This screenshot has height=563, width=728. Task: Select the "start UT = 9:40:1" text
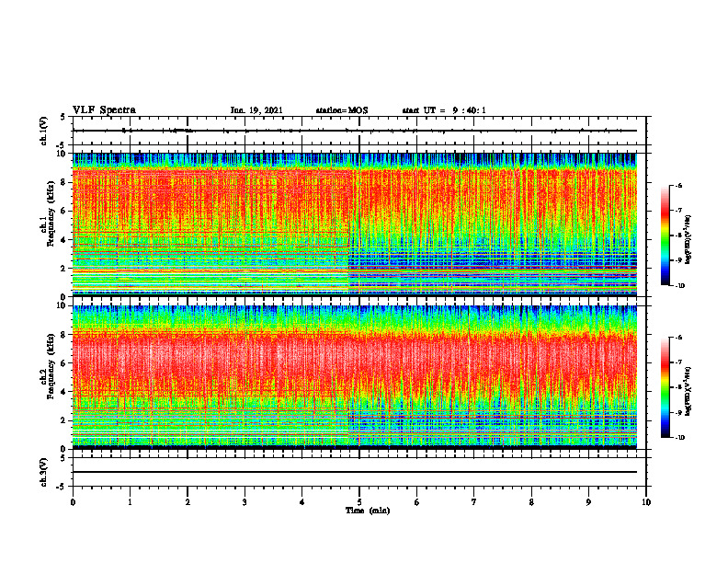[x=444, y=110]
